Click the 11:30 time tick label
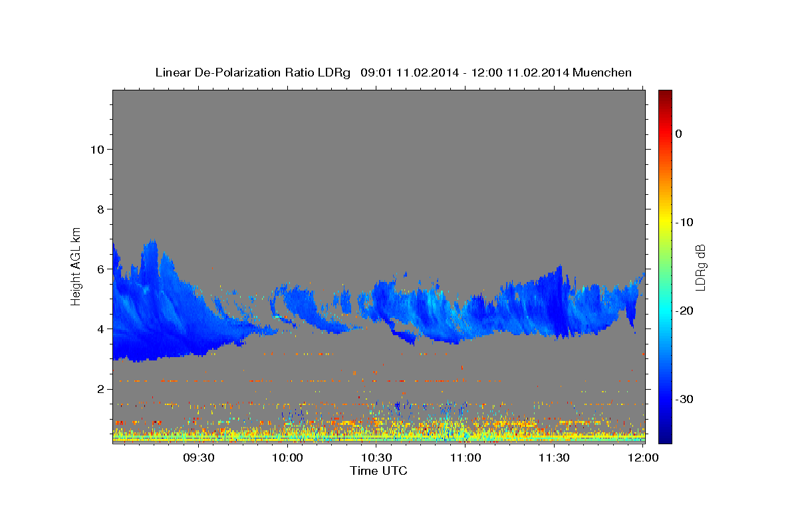This screenshot has height=532, width=798. 555,458
